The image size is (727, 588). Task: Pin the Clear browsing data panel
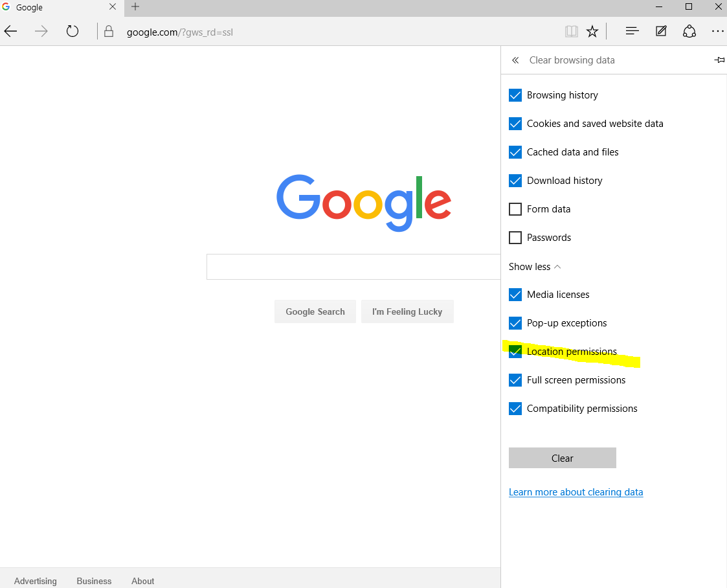point(719,60)
